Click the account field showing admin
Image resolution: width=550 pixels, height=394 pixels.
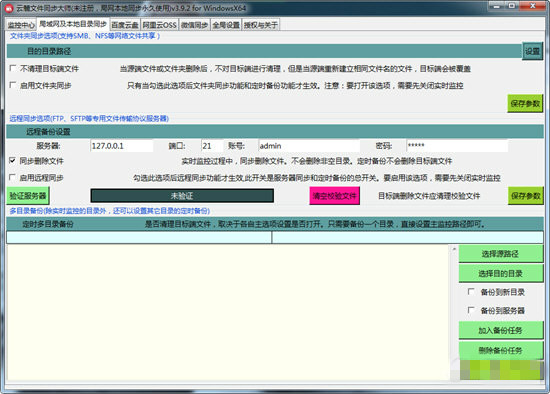coord(309,146)
